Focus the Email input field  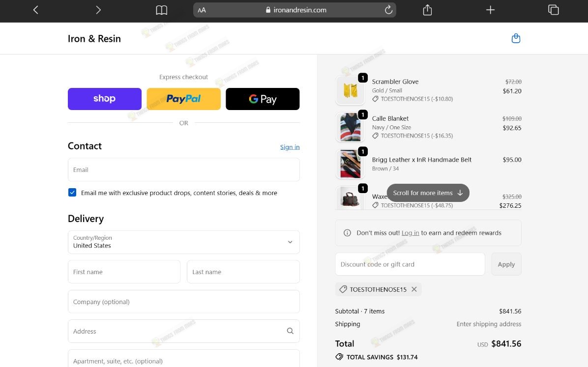[x=184, y=169]
